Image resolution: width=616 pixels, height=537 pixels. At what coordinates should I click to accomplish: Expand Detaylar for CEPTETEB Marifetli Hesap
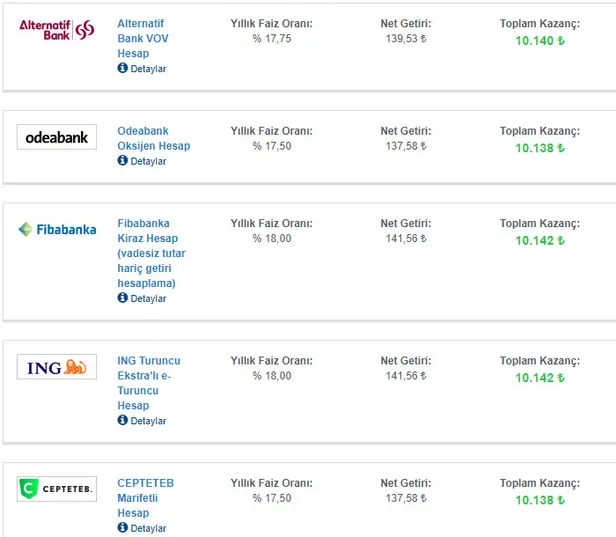pos(147,528)
